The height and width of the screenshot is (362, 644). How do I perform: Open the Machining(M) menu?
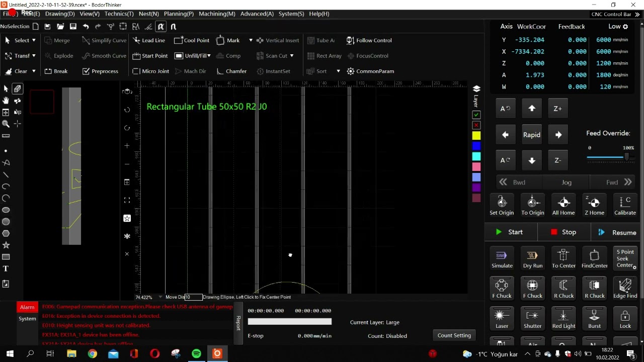(x=217, y=14)
